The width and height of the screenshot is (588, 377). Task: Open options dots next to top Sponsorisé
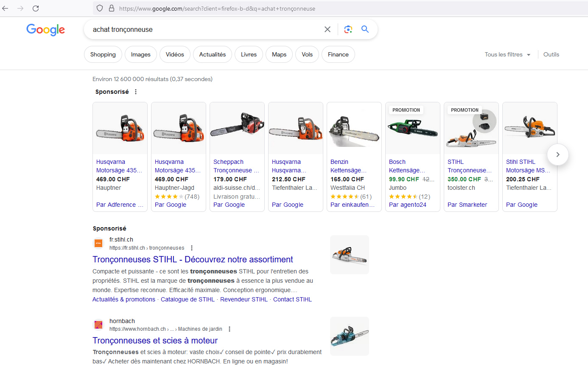136,92
